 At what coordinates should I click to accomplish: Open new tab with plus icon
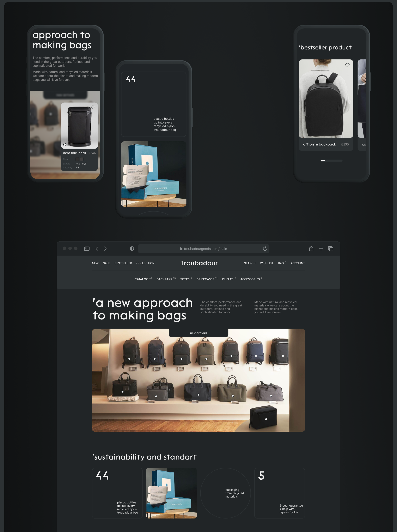(321, 249)
